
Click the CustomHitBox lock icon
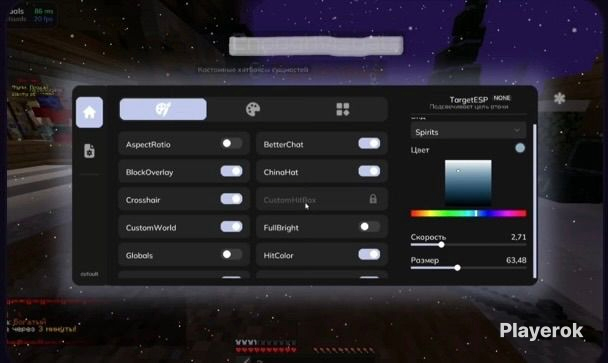pyautogui.click(x=373, y=199)
